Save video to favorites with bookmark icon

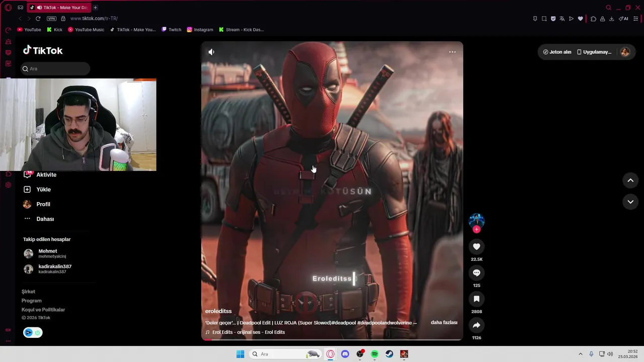click(476, 299)
